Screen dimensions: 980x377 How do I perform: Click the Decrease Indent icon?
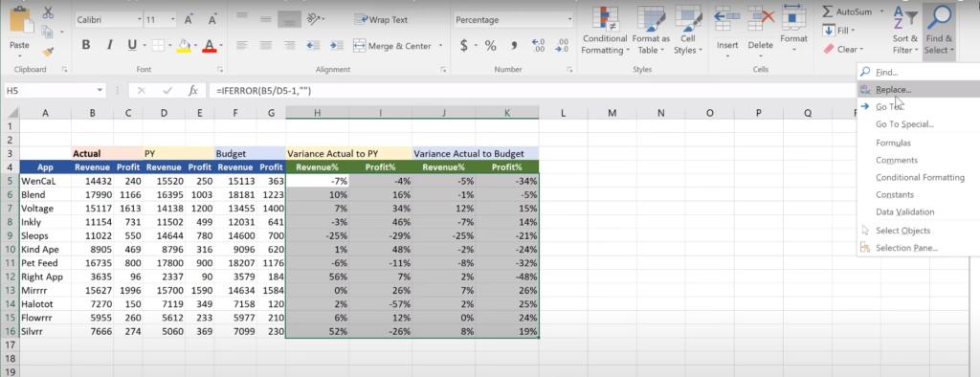(314, 46)
